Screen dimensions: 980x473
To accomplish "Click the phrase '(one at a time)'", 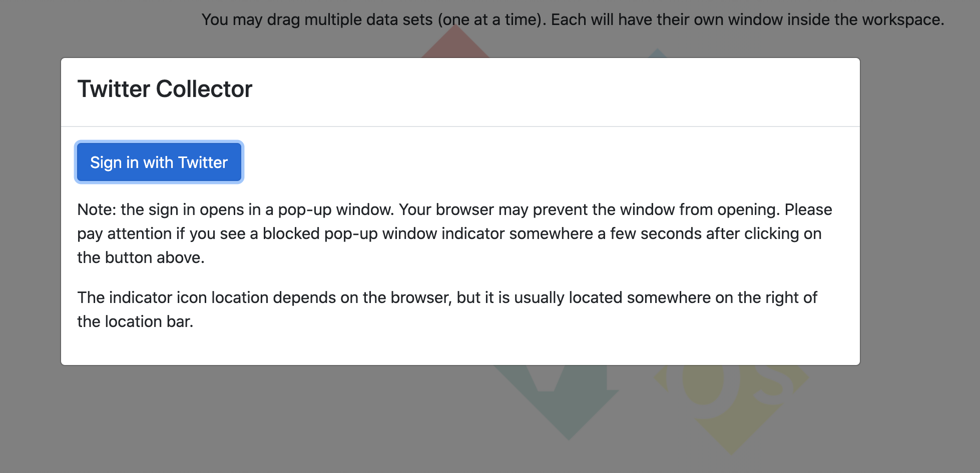I will [x=492, y=19].
